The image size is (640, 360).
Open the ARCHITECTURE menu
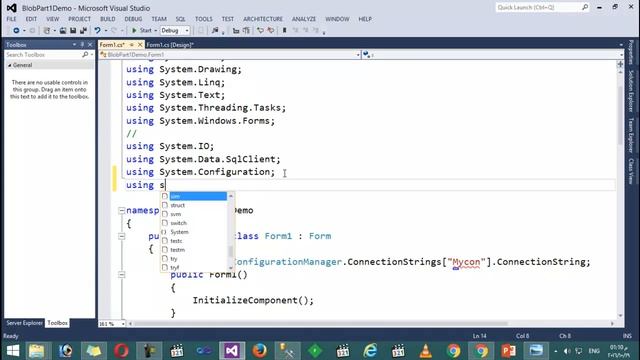coord(263,19)
